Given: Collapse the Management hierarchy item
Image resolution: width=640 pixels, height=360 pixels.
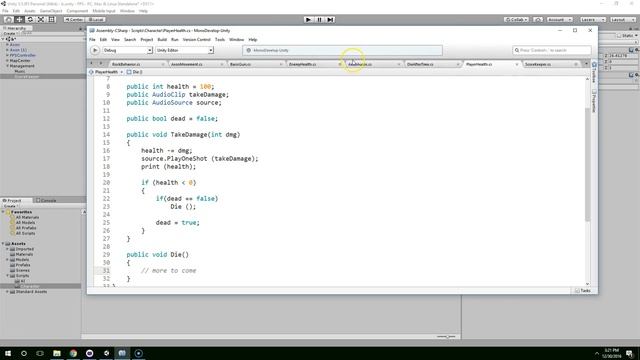Looking at the screenshot, I should pos(7,66).
